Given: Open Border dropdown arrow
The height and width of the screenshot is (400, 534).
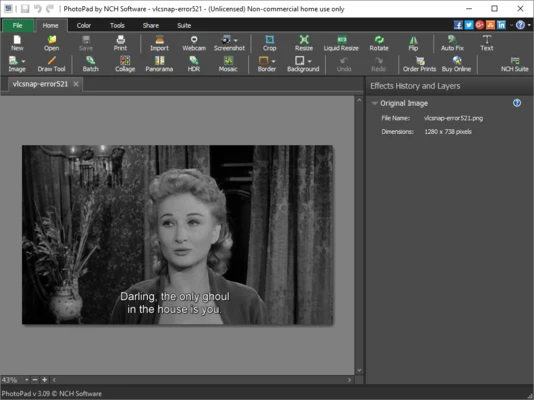Looking at the screenshot, I should [273, 62].
